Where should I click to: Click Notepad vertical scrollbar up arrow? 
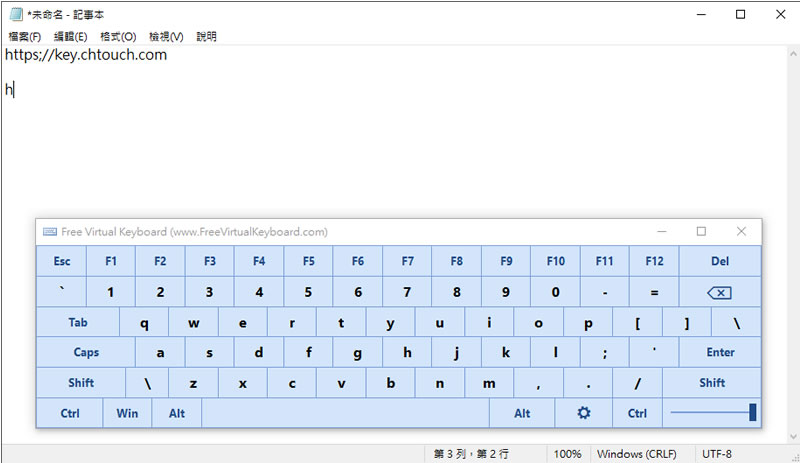pyautogui.click(x=793, y=53)
